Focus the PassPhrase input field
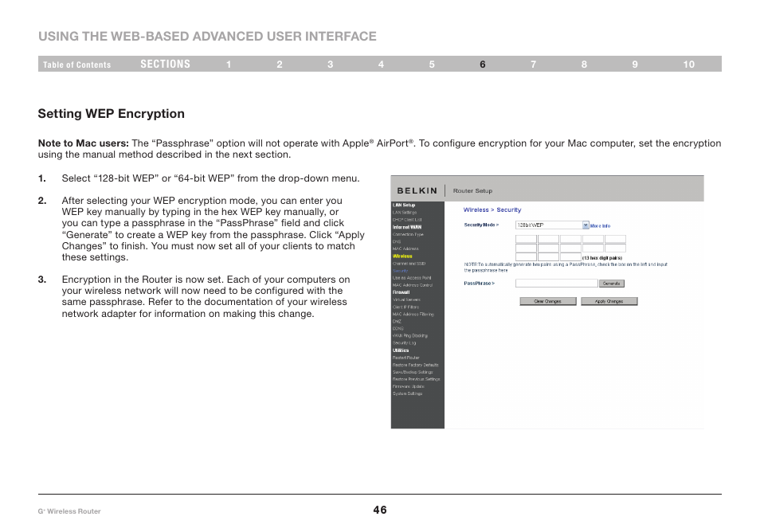 (556, 284)
